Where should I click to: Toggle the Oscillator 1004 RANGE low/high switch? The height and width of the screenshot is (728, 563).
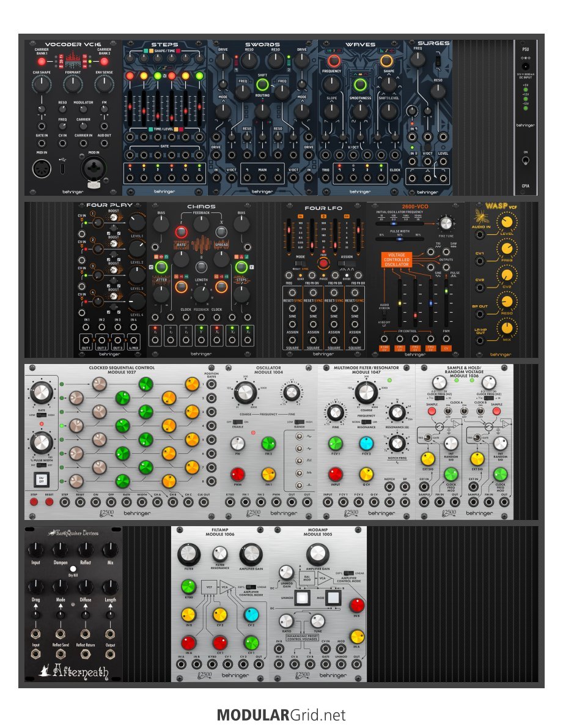click(299, 422)
